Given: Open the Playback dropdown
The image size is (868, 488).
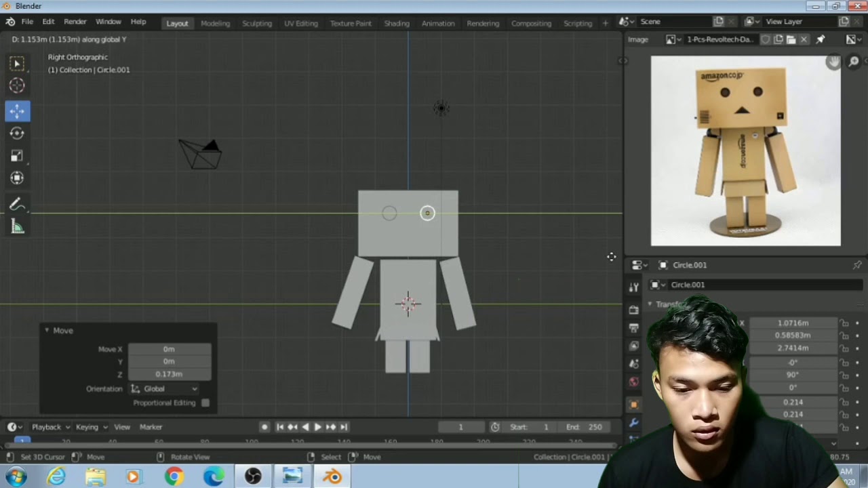Looking at the screenshot, I should point(52,427).
